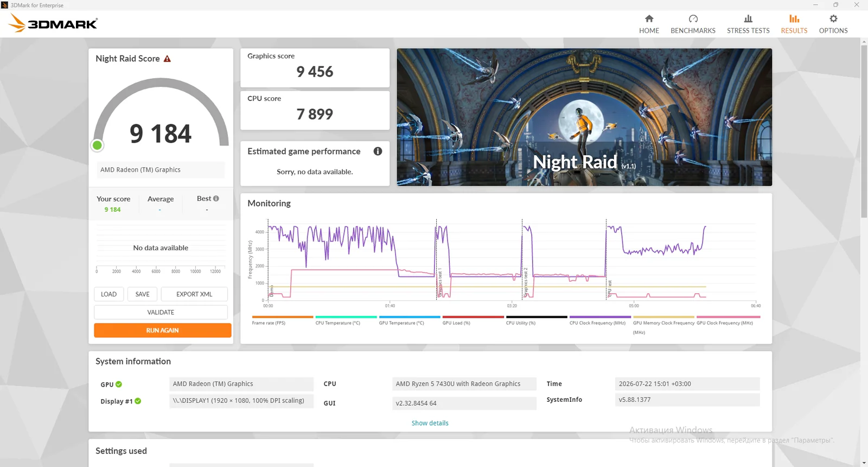The width and height of the screenshot is (868, 467).
Task: Click the Display #1 green checkmark
Action: point(138,401)
